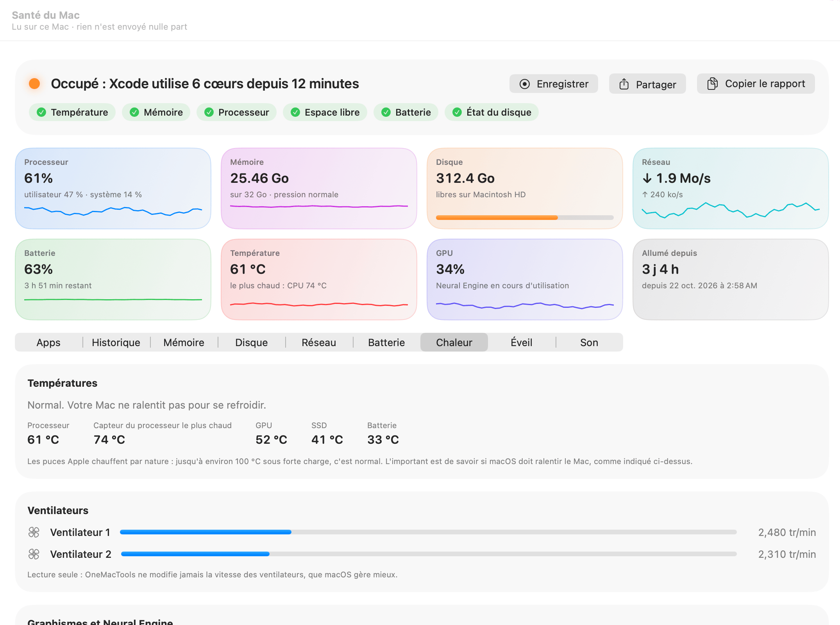Click the download arrow in the Réseau card

coord(647,179)
